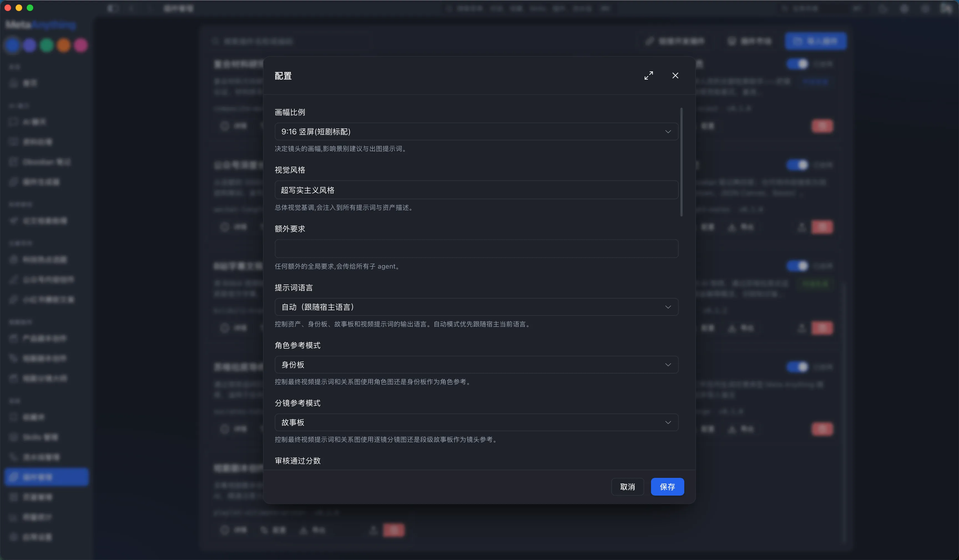The height and width of the screenshot is (560, 959).
Task: Click the help text mentioning 子 agent
Action: 337,266
